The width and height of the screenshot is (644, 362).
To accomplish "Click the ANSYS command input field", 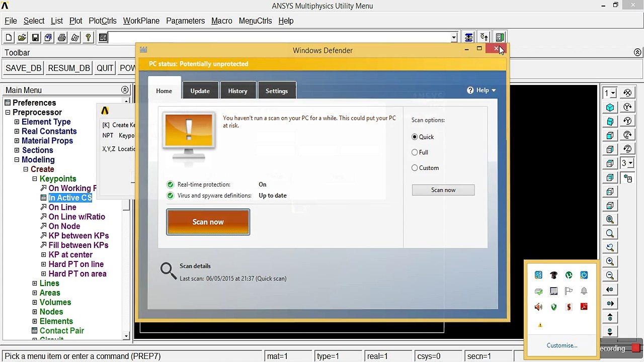I will click(x=280, y=38).
